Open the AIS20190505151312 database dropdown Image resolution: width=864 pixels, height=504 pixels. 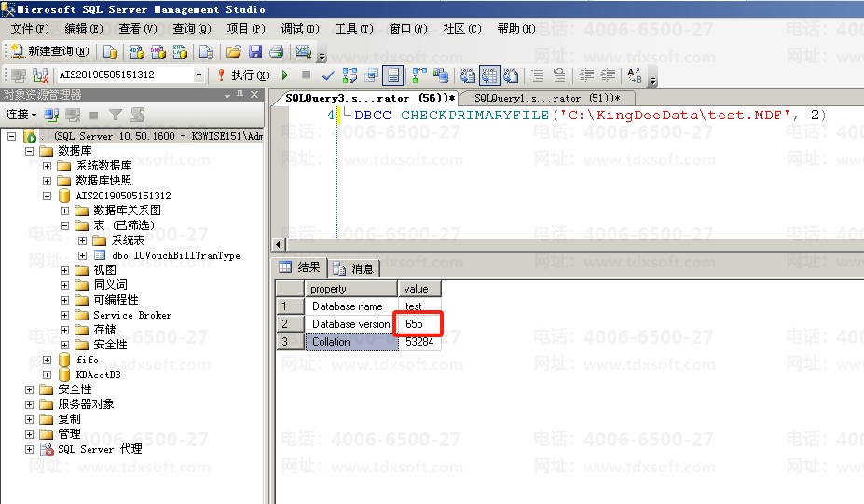point(199,75)
